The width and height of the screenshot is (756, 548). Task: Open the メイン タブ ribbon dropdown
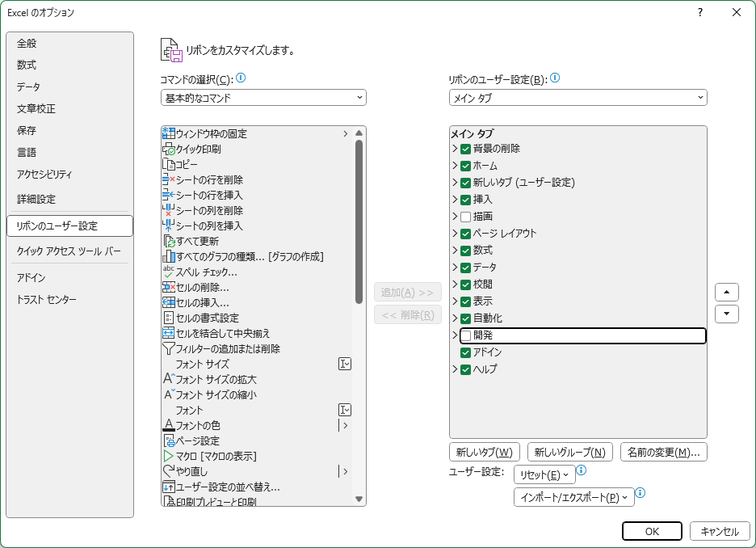tap(577, 98)
